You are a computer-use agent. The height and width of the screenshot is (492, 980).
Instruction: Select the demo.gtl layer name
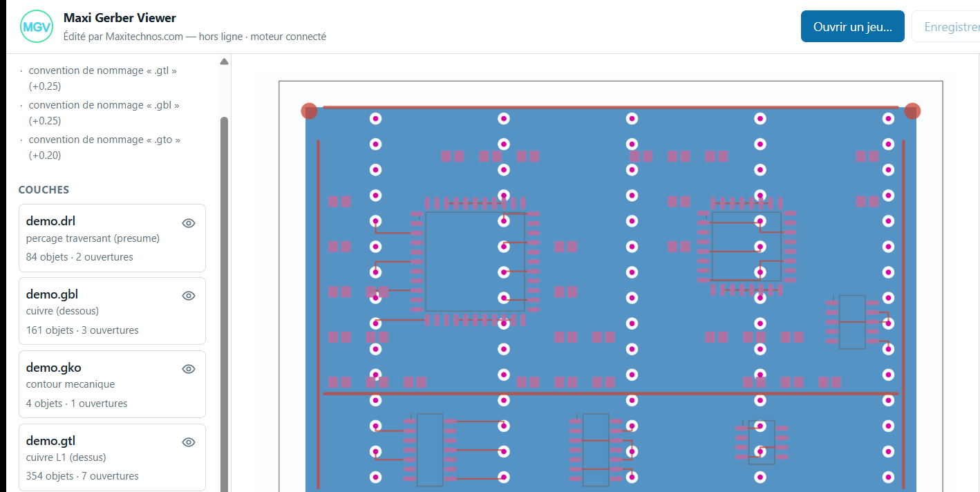coord(50,441)
